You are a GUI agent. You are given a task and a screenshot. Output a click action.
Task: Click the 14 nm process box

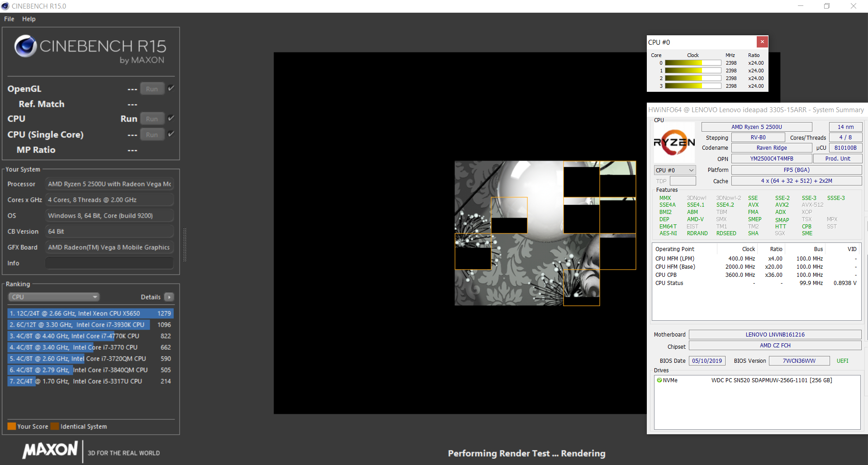(845, 127)
